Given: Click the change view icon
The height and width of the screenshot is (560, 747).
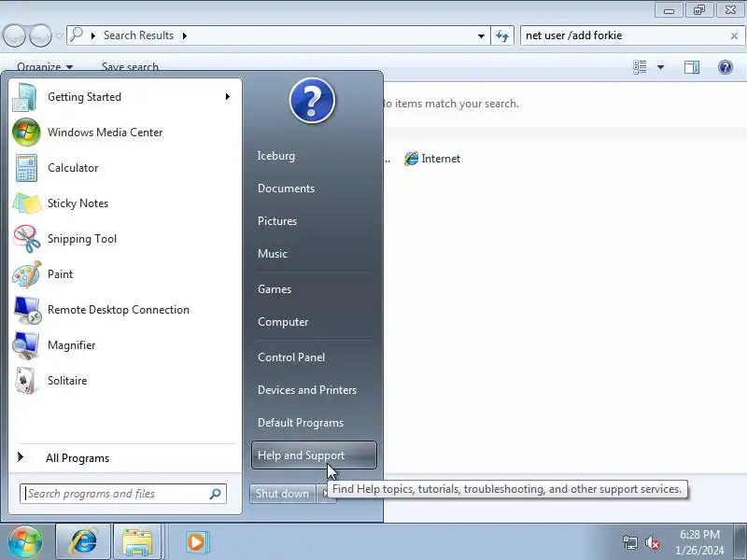Looking at the screenshot, I should pos(640,67).
